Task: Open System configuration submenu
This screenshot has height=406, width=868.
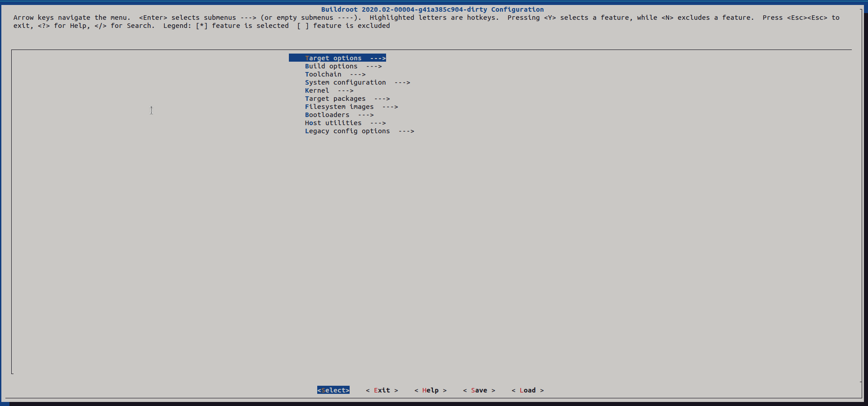Action: click(x=358, y=82)
